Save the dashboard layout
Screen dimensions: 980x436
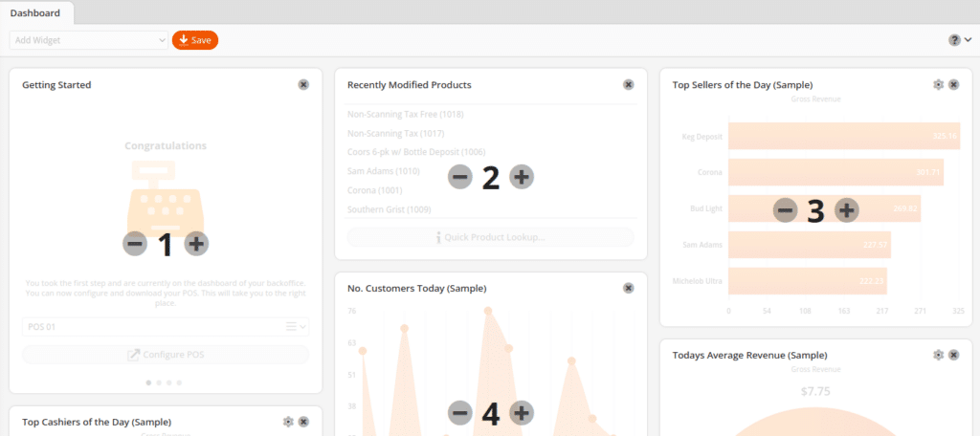point(195,40)
